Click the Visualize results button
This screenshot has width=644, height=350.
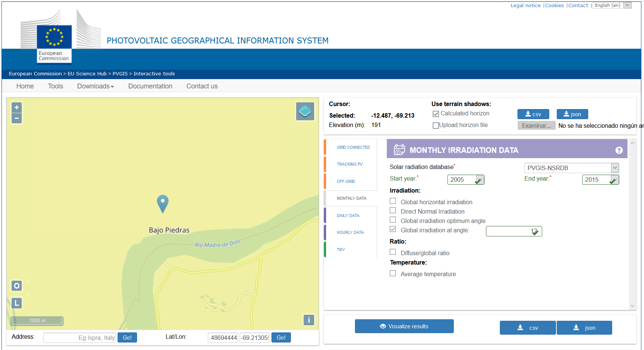point(404,326)
